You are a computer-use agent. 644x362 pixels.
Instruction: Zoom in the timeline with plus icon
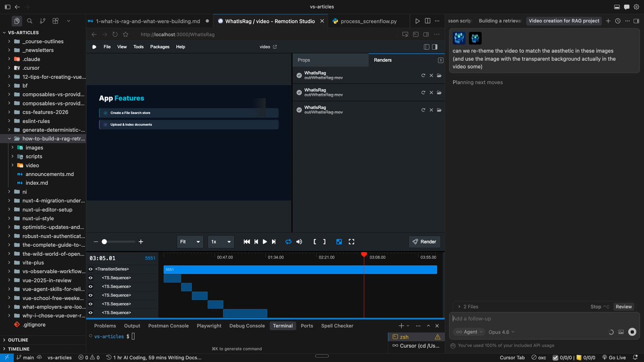click(x=141, y=242)
